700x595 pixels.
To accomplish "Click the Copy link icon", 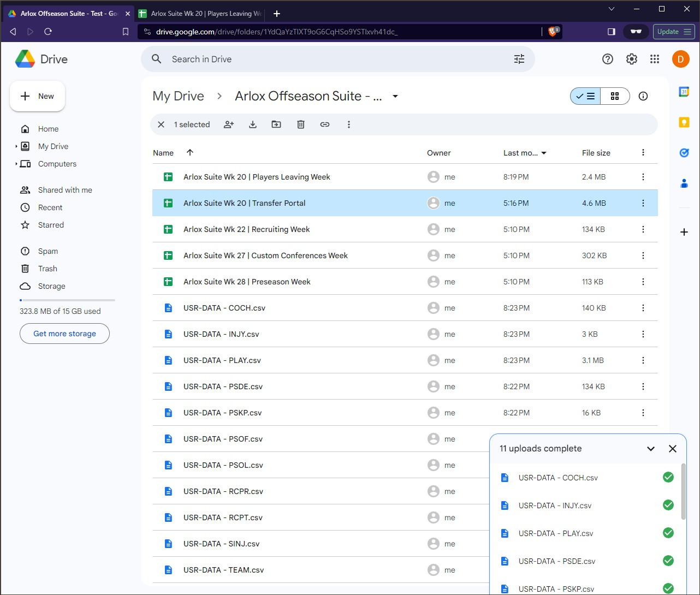I will pyautogui.click(x=325, y=124).
